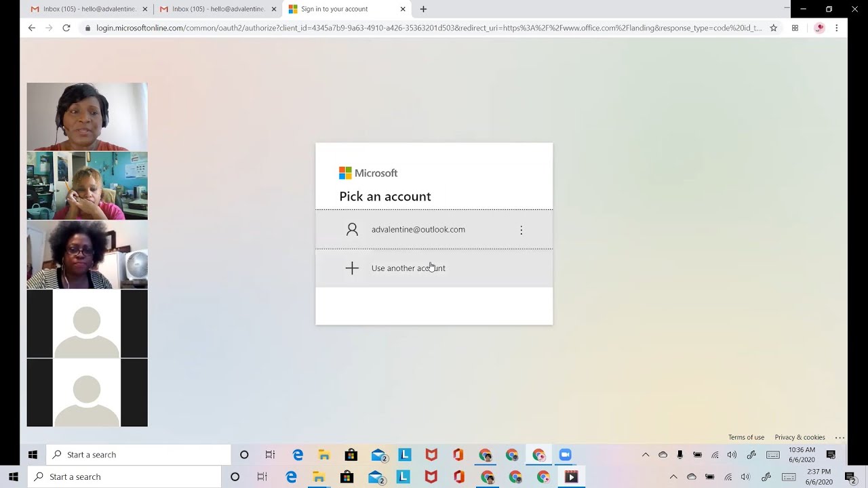Click the Microsoft logo on sign-in card

368,173
